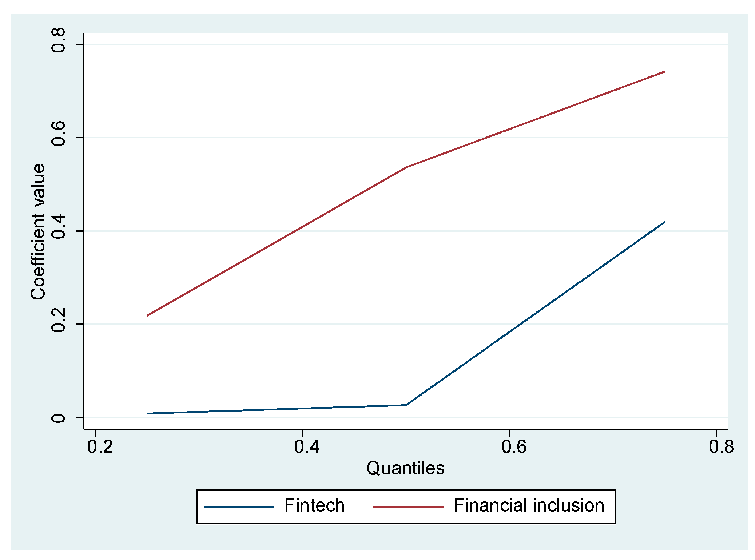Click the kink in the red Financial inclusion line

point(406,167)
